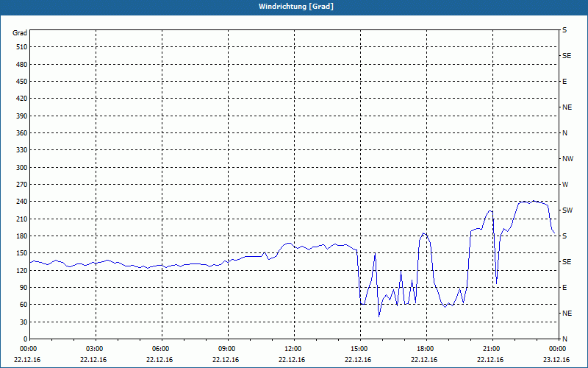
Task: Select the 390 value on the degree axis
Action: [21, 116]
